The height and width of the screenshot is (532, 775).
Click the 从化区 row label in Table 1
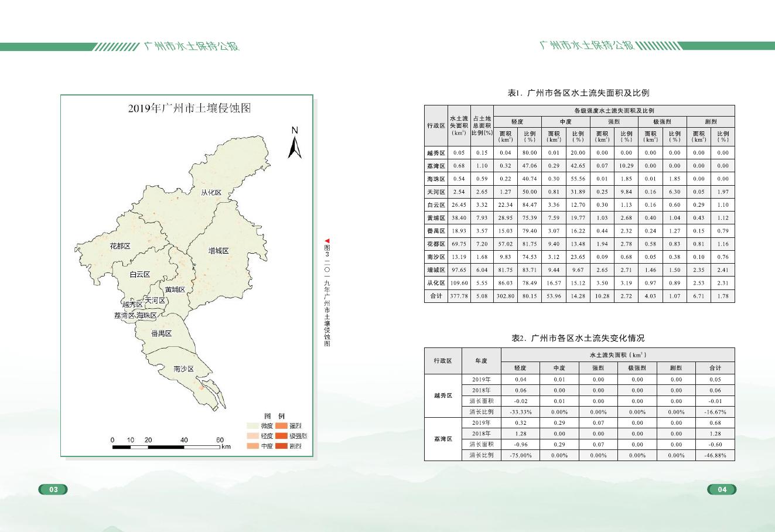[436, 283]
